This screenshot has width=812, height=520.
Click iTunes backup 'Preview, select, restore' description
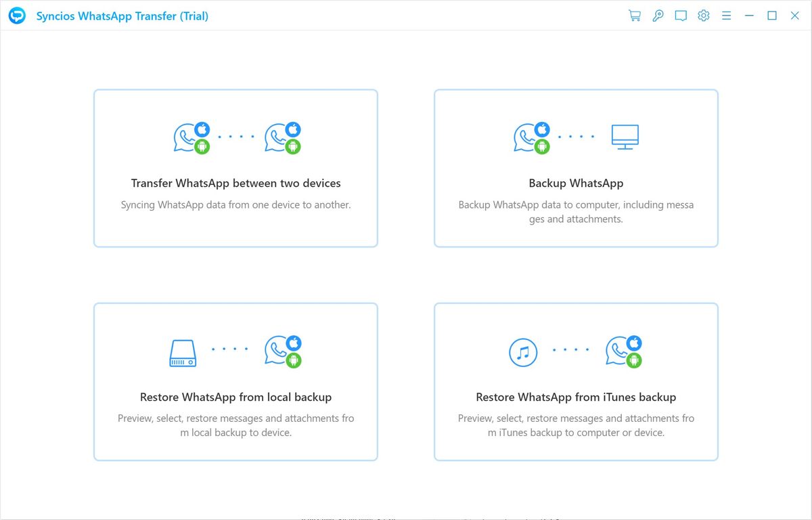point(576,425)
